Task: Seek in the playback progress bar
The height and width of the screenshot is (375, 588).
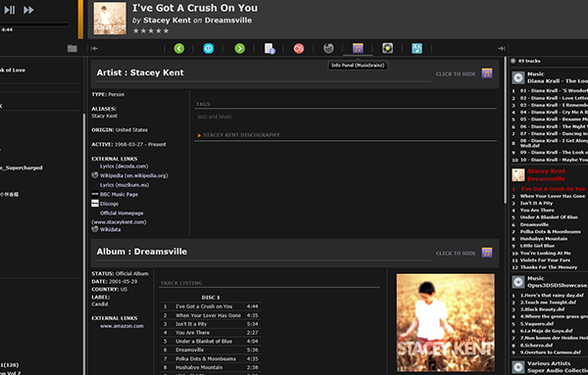Action: coord(34,24)
